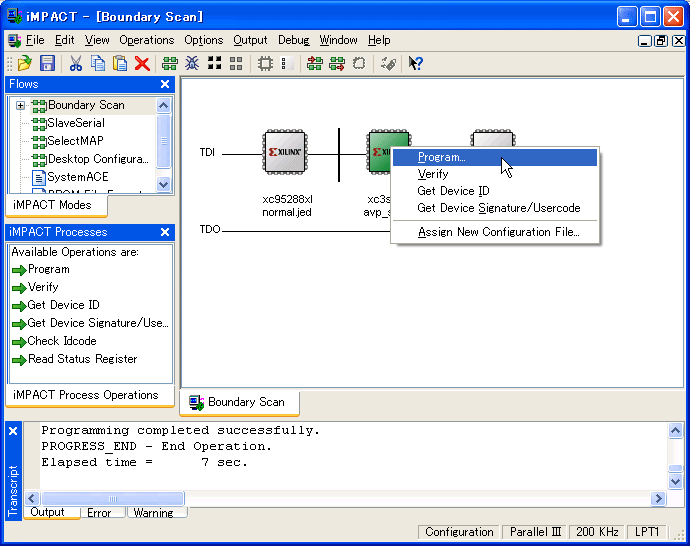Screen dimensions: 690x546
Task: Click the Save floppy disk icon
Action: [47, 63]
